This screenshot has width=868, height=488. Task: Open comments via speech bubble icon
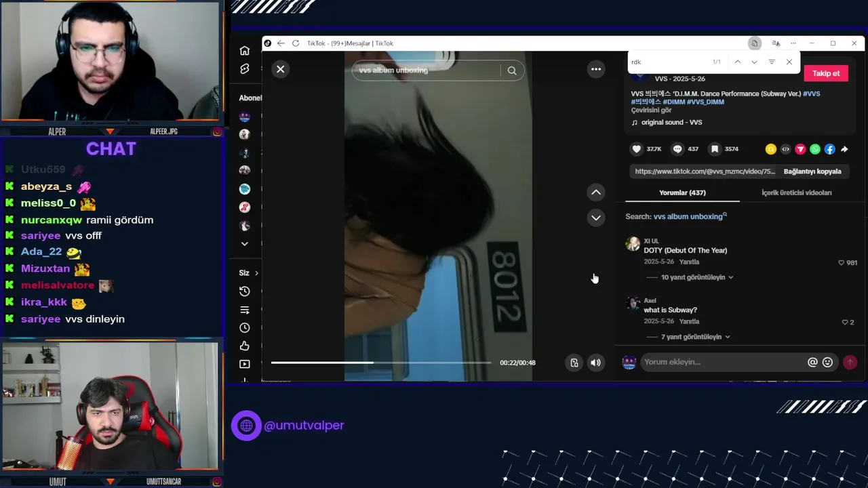click(x=677, y=149)
